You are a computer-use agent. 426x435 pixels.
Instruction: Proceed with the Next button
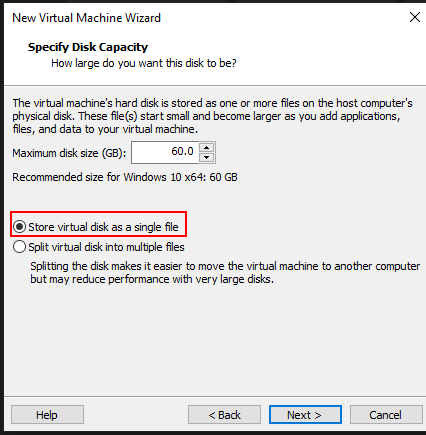point(305,415)
